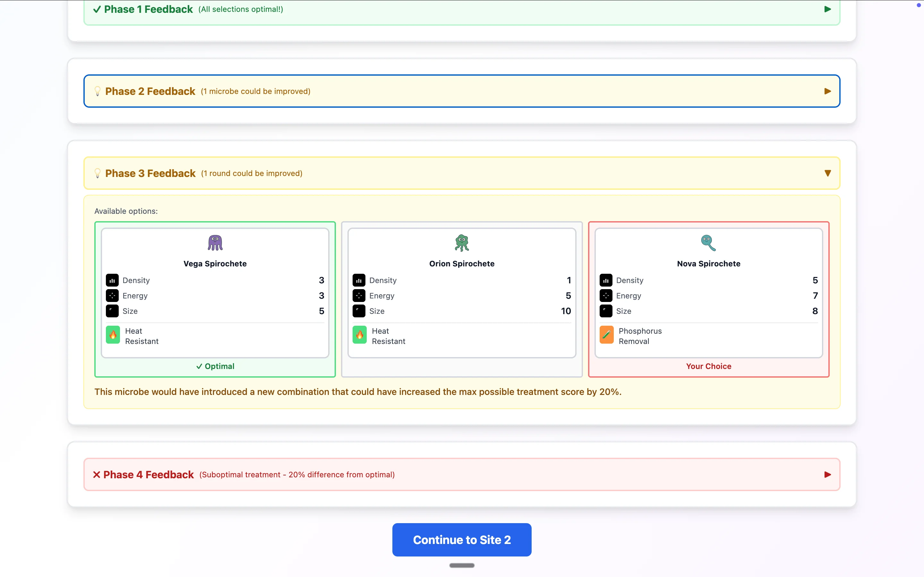The image size is (924, 577).
Task: Click the Size icon on Nova Spirochete card
Action: point(605,311)
